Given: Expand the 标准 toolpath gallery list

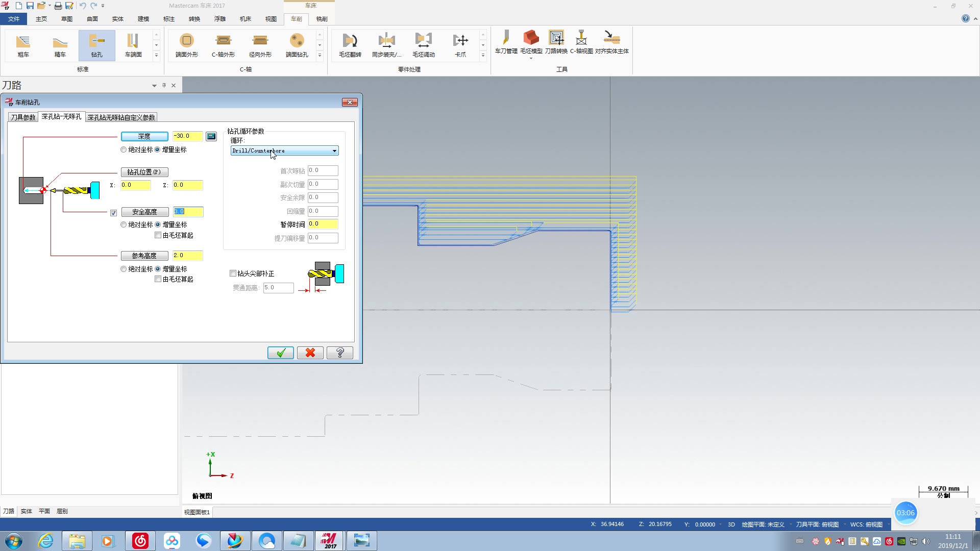Looking at the screenshot, I should [x=156, y=55].
